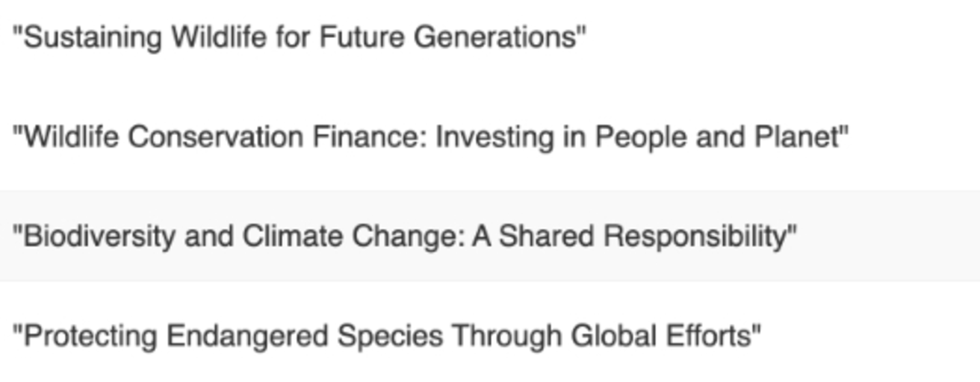Pick the option ending with "Global Efforts"
Image resolution: width=980 pixels, height=382 pixels.
(x=490, y=336)
